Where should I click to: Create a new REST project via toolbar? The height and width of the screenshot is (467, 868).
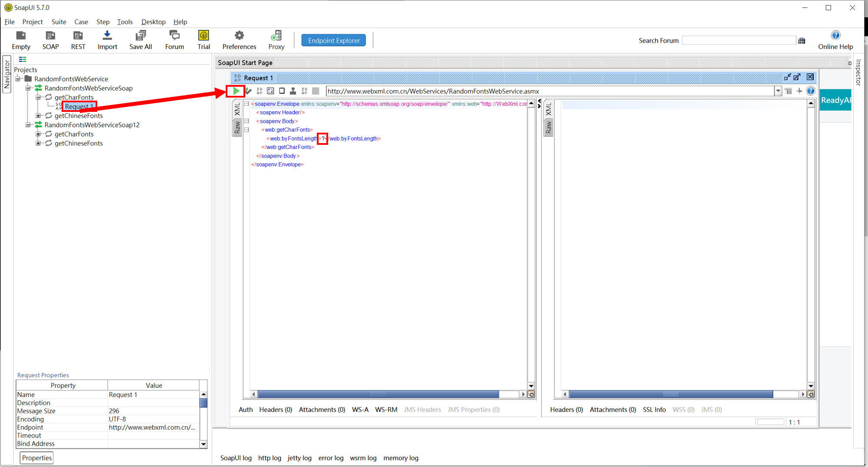(x=78, y=36)
